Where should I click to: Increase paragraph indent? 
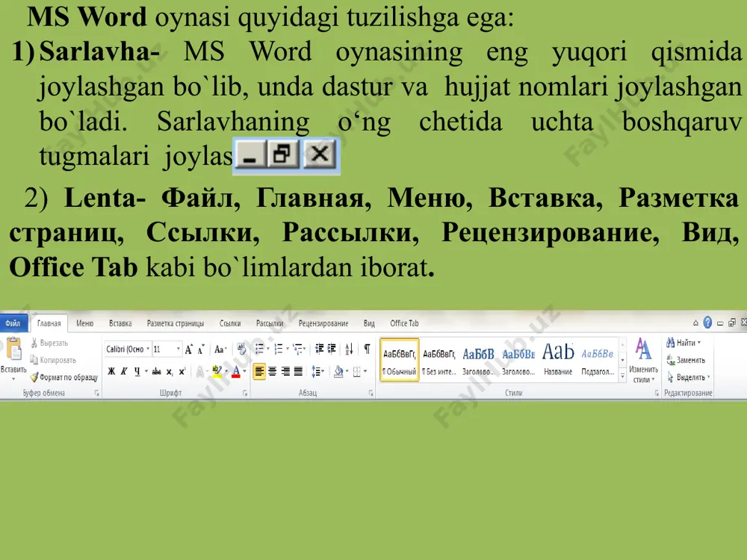pyautogui.click(x=332, y=349)
